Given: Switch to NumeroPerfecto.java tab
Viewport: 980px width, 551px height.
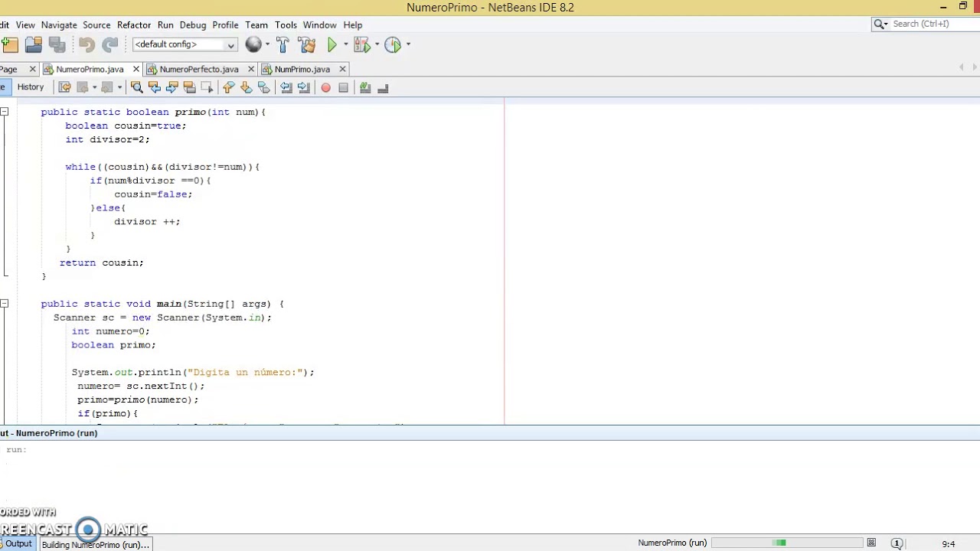Looking at the screenshot, I should coord(199,69).
